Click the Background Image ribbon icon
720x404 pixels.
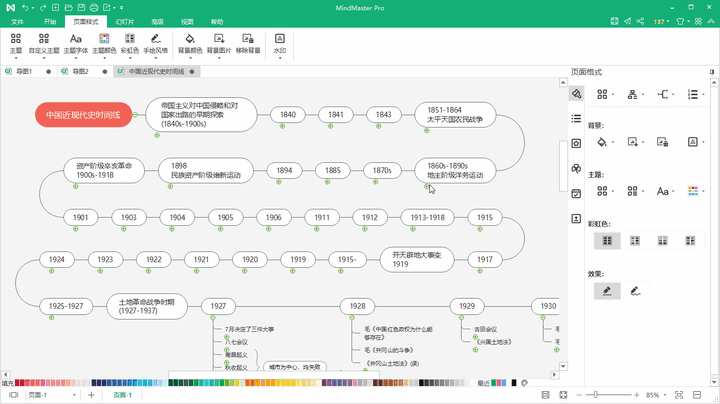click(219, 39)
